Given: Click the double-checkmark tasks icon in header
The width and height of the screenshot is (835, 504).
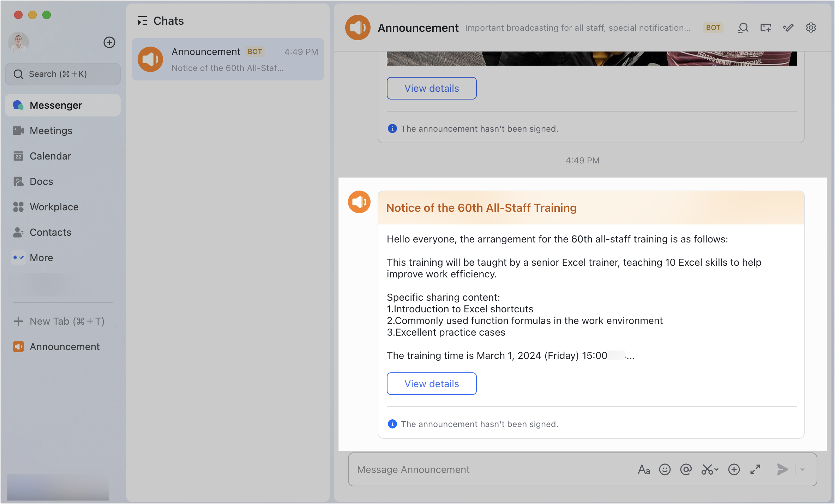Looking at the screenshot, I should coord(788,28).
